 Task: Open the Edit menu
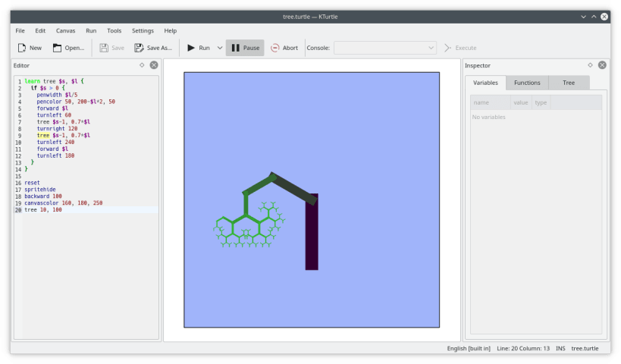[x=40, y=30]
